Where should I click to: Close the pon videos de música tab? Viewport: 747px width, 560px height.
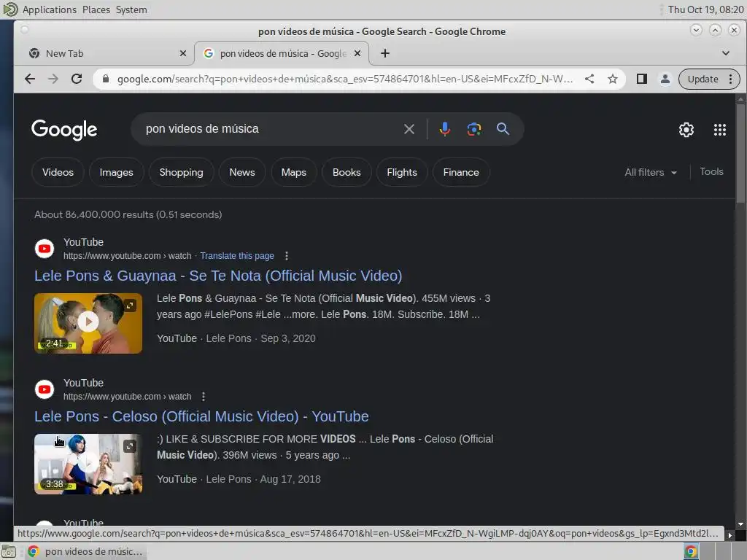[357, 53]
